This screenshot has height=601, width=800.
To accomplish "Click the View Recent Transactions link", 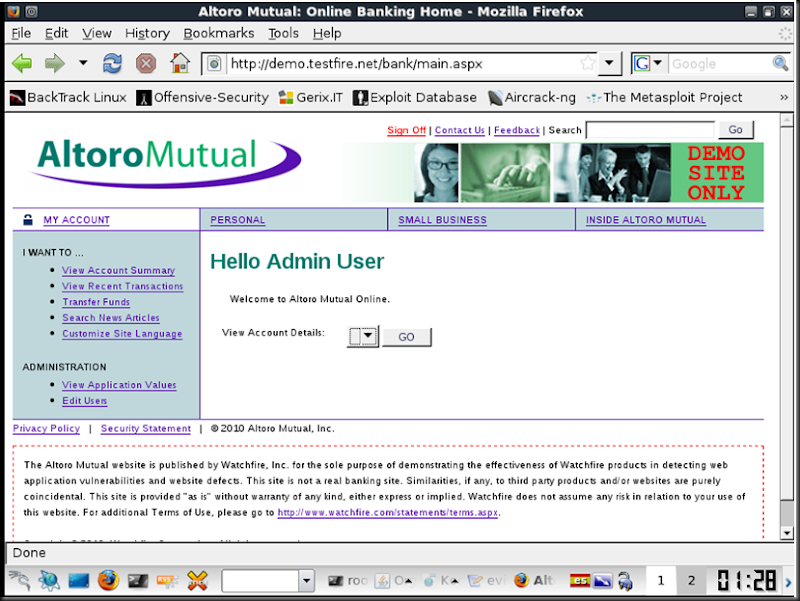I will pyautogui.click(x=122, y=286).
